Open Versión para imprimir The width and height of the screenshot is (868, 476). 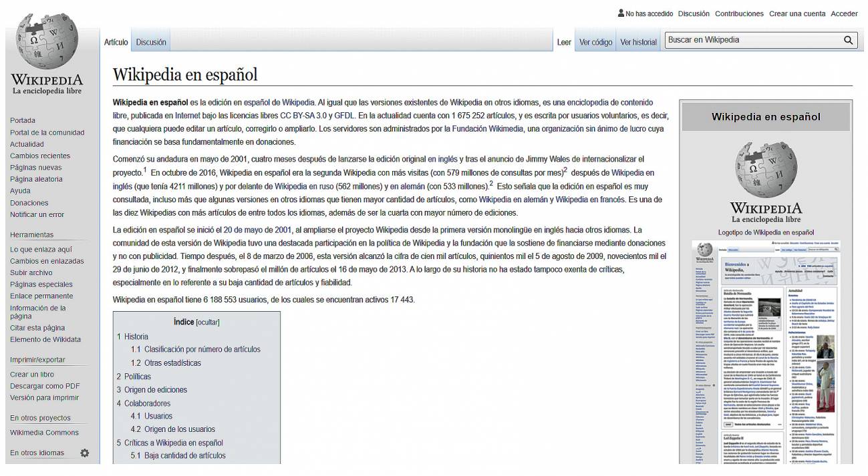point(44,398)
